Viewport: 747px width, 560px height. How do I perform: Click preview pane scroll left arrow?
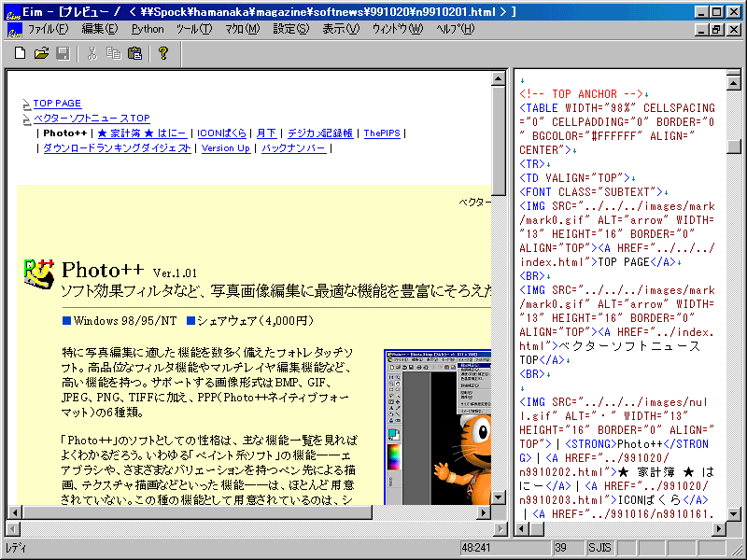coord(15,512)
